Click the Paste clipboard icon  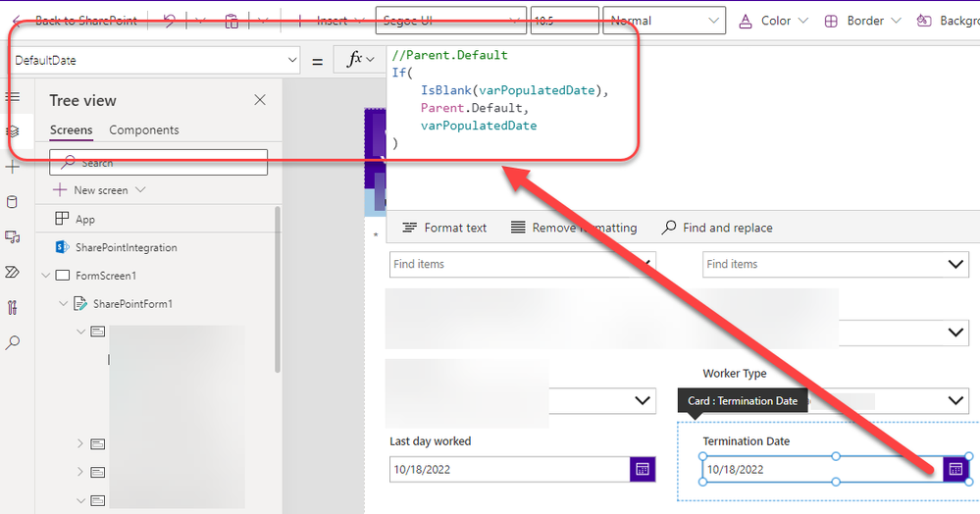click(232, 22)
